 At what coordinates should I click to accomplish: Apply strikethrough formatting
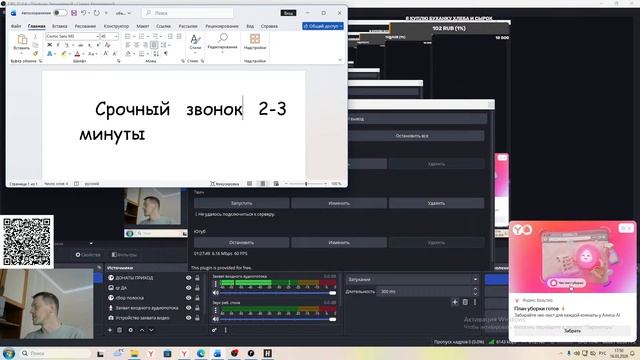(x=80, y=45)
